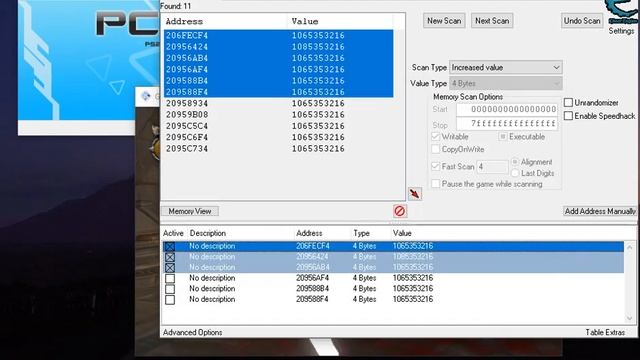The width and height of the screenshot is (640, 360).
Task: Click the red arrow add-to-list icon
Action: (x=415, y=193)
